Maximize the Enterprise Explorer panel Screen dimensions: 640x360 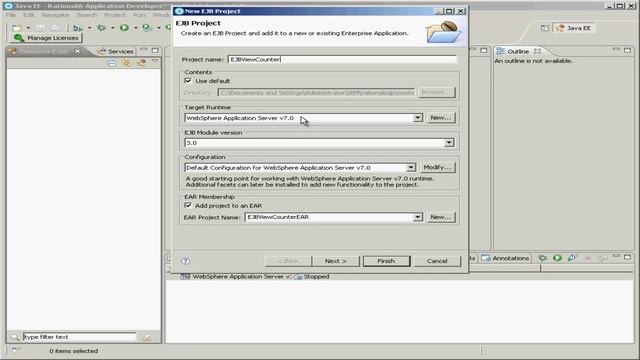click(x=155, y=50)
